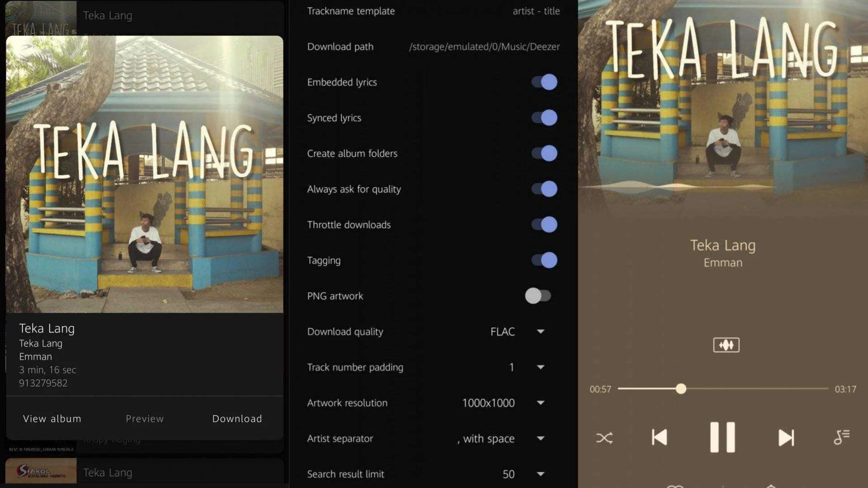Click the track ID 913279582
Screen dimensions: 868x488
pyautogui.click(x=43, y=383)
